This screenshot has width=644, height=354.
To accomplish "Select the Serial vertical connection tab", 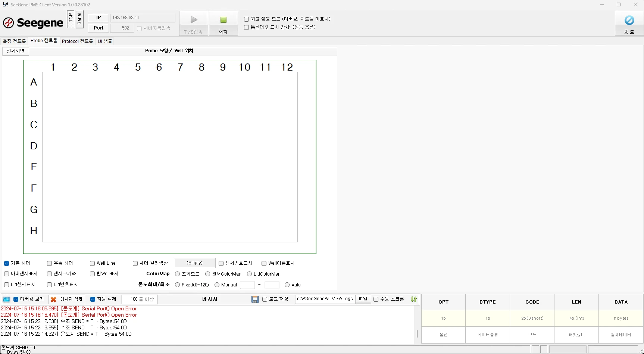I will point(79,19).
